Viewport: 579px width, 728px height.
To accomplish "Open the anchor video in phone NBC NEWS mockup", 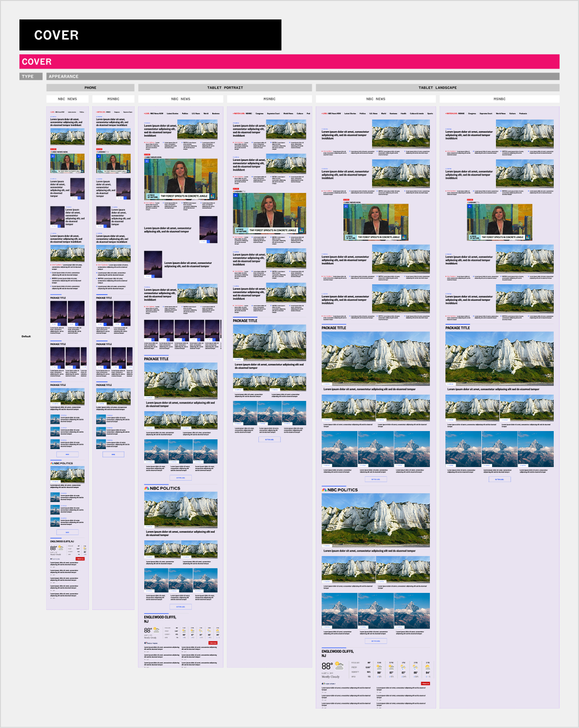I will (68, 163).
